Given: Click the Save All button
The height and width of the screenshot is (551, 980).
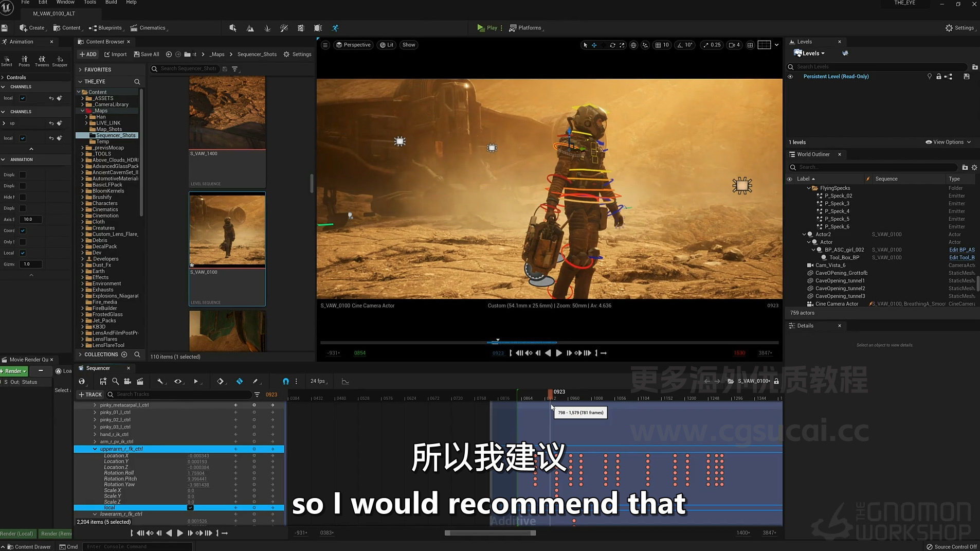Looking at the screenshot, I should pyautogui.click(x=147, y=55).
